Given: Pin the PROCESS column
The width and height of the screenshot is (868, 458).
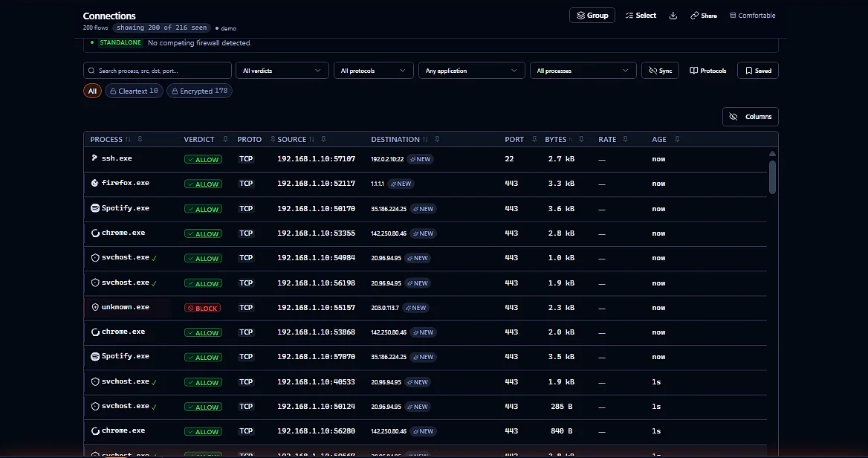Looking at the screenshot, I should tap(140, 140).
